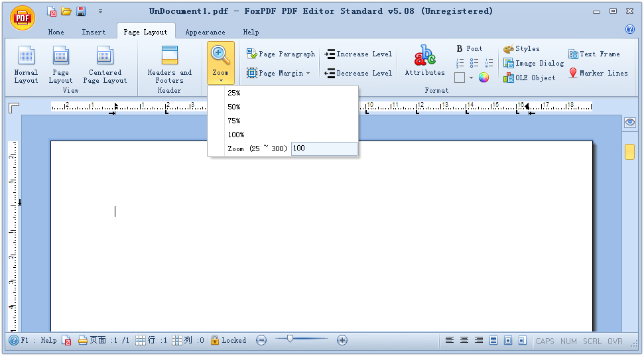
Task: Apply numbered list formatting
Action: (460, 63)
